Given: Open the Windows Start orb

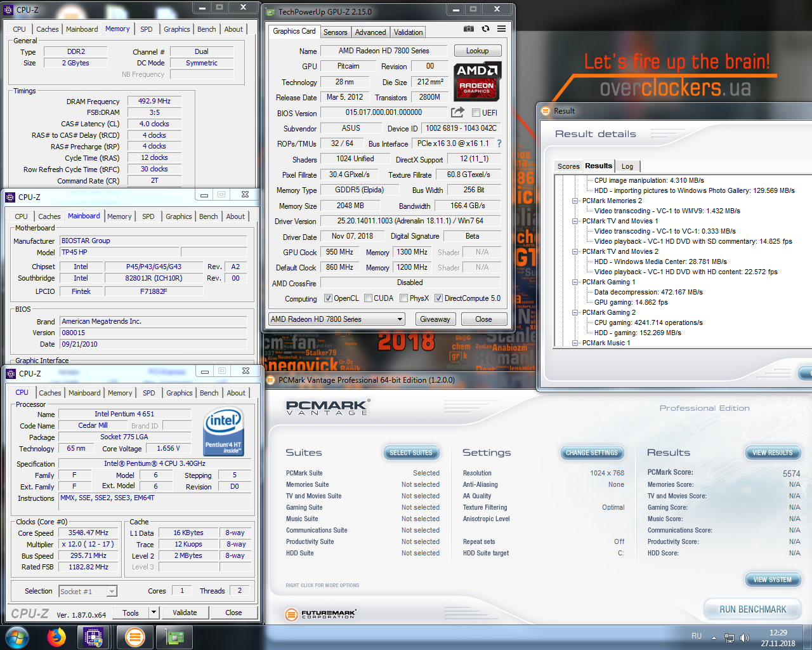Looking at the screenshot, I should (x=16, y=637).
